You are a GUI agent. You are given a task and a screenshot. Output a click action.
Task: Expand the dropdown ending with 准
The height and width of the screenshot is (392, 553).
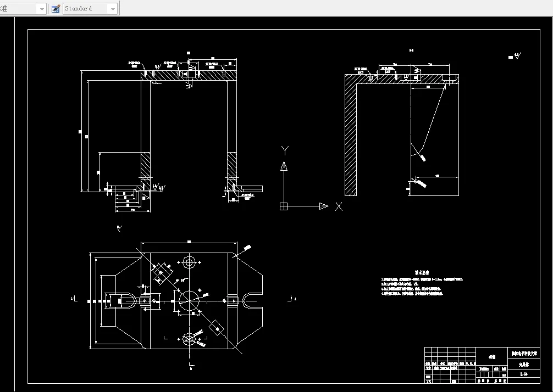coord(23,8)
